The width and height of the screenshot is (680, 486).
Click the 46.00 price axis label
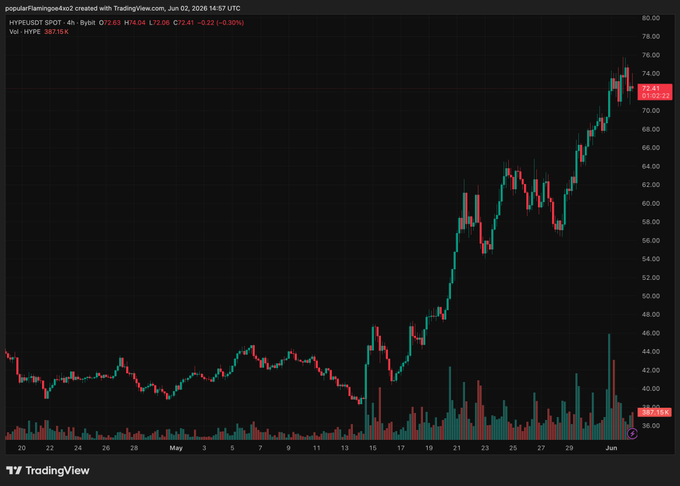click(651, 333)
